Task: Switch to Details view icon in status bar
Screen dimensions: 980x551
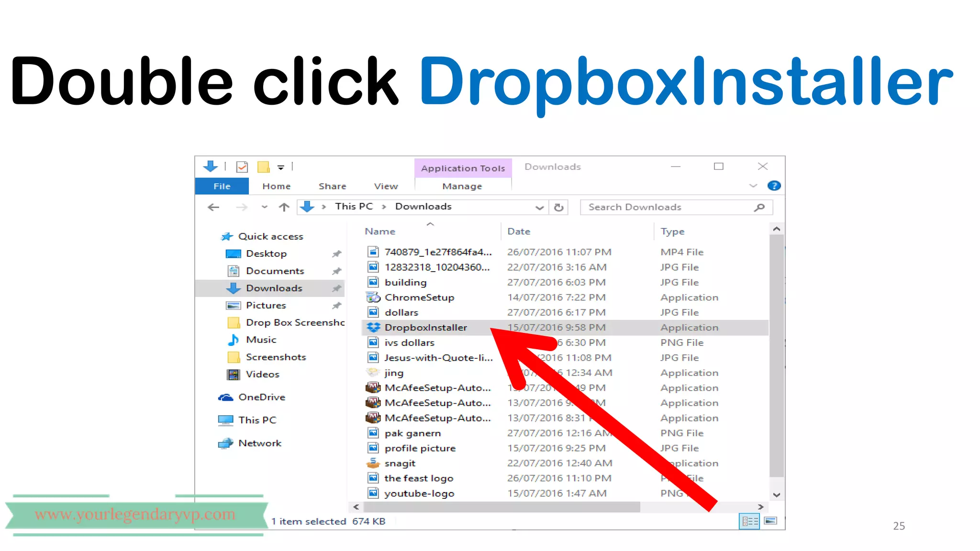Action: (749, 521)
